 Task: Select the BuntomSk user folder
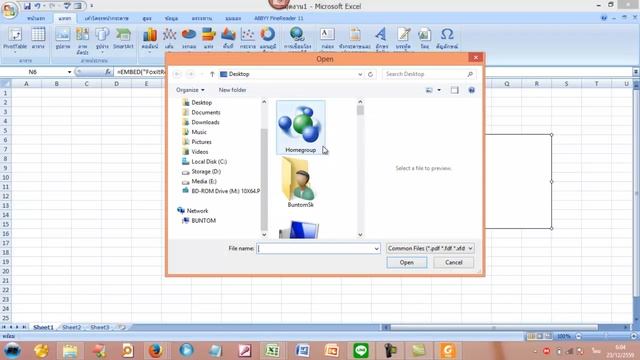click(301, 183)
